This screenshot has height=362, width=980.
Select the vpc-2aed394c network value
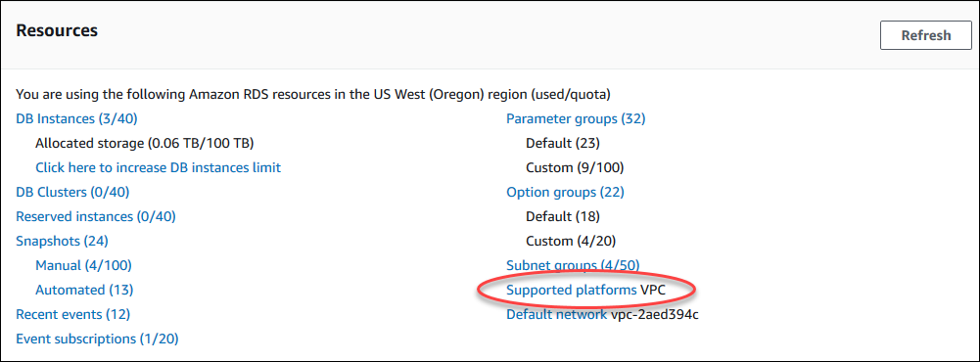click(x=654, y=314)
